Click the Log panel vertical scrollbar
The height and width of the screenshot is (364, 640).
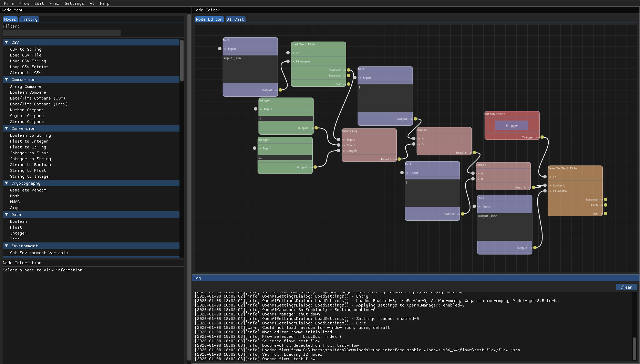pos(634,348)
